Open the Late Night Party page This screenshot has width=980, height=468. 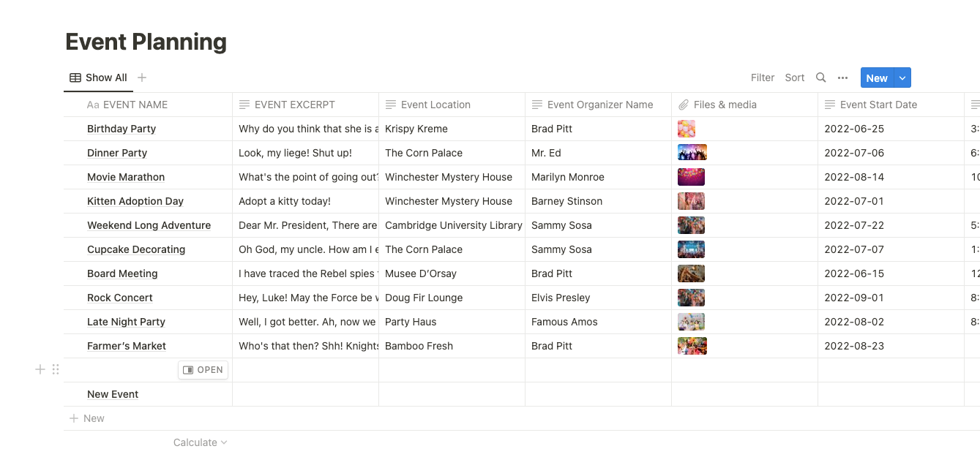(x=126, y=322)
